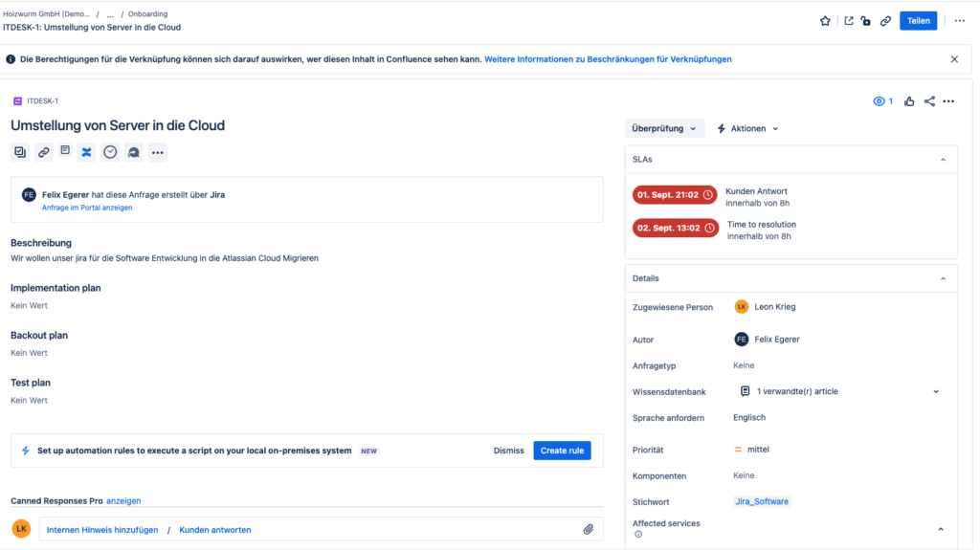The image size is (980, 550).
Task: Show Canned Responses Pro via anzeigen
Action: click(x=123, y=500)
